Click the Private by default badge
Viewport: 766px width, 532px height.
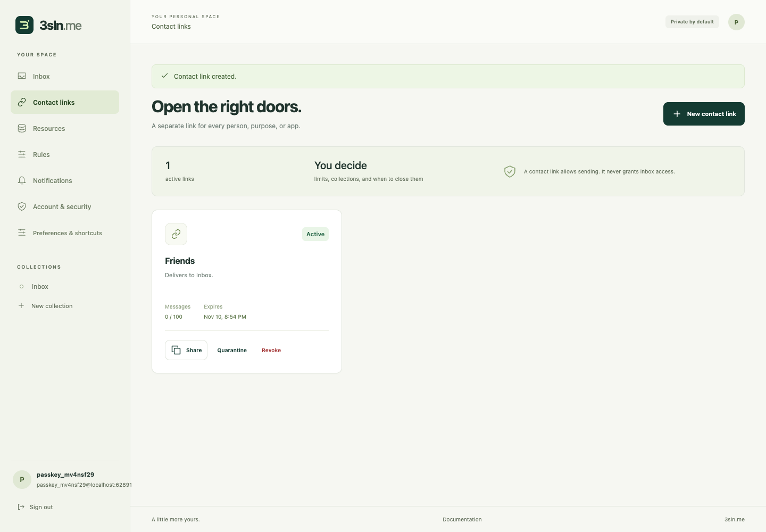[692, 22]
